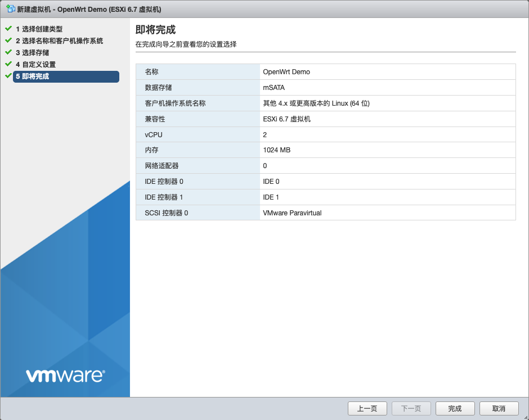This screenshot has width=529, height=420.
Task: Click green checkmark beside step 2 选择名称和客户机操作系统
Action: pyautogui.click(x=8, y=40)
